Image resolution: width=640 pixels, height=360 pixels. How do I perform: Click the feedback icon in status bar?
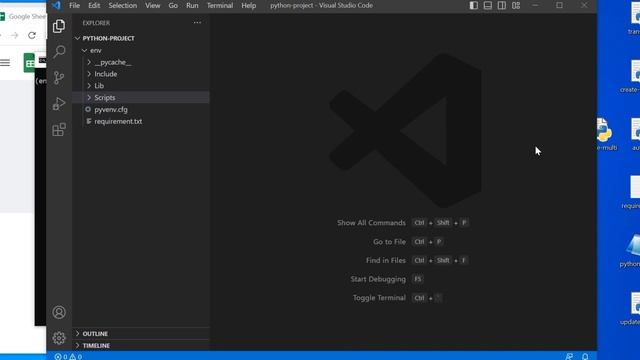point(569,356)
